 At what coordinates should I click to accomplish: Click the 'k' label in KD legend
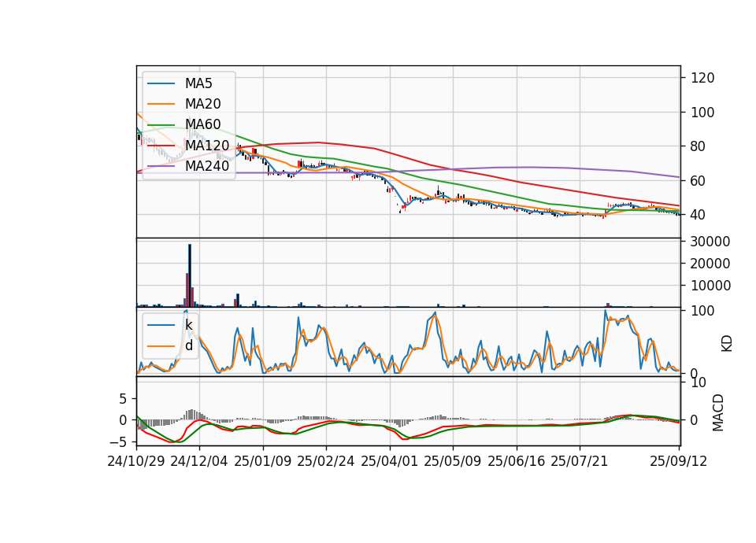pyautogui.click(x=188, y=325)
